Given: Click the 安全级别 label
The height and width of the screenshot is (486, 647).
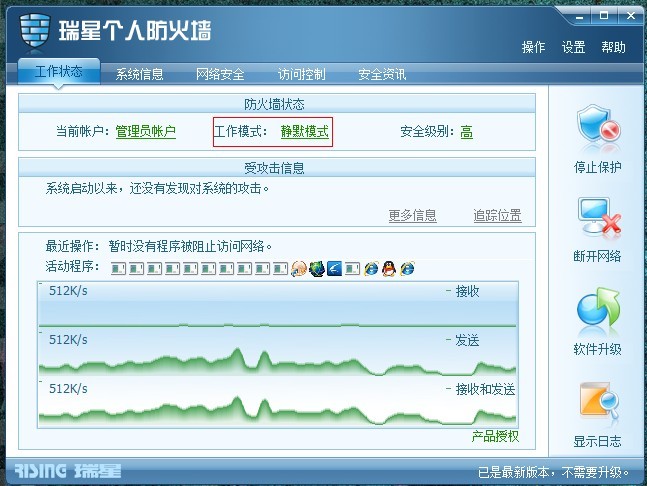Looking at the screenshot, I should 427,132.
